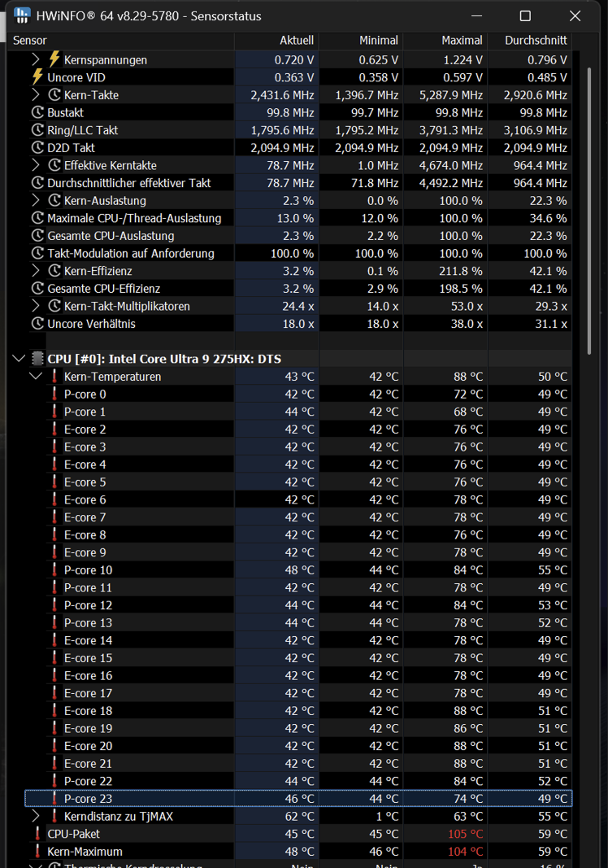Viewport: 608px width, 868px height.
Task: Click the Maximal column header
Action: [445, 41]
